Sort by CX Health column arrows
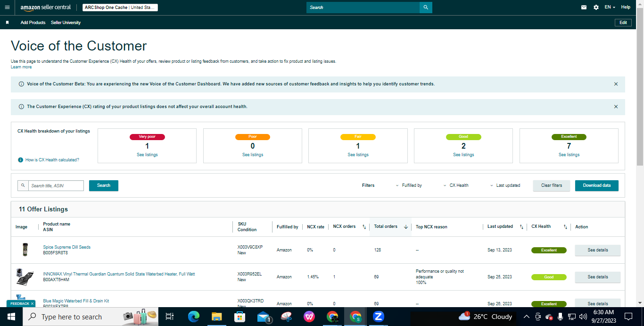 pos(565,227)
